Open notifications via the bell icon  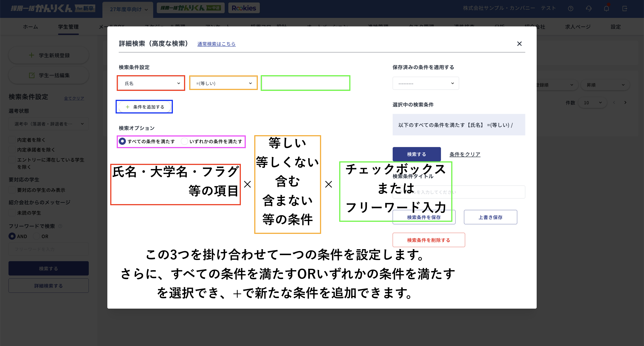(606, 8)
